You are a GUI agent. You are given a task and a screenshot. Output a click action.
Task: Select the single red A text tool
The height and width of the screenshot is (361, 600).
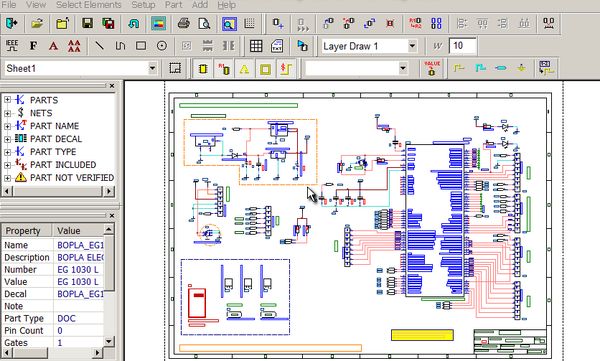(x=54, y=46)
